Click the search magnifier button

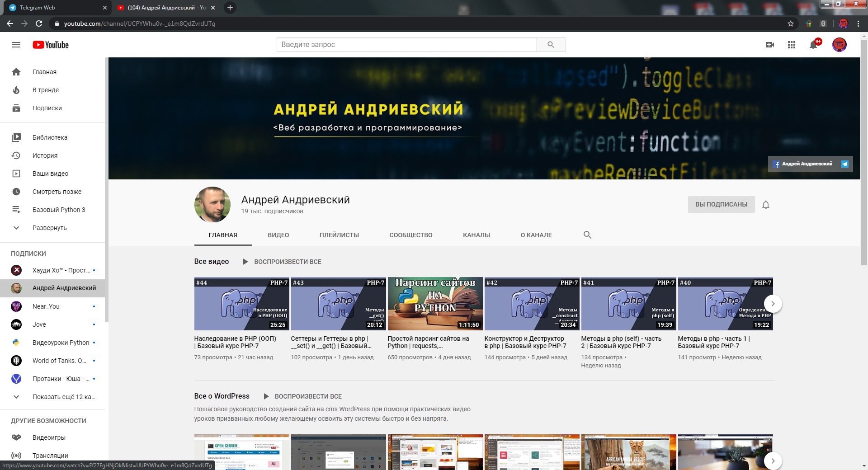551,45
